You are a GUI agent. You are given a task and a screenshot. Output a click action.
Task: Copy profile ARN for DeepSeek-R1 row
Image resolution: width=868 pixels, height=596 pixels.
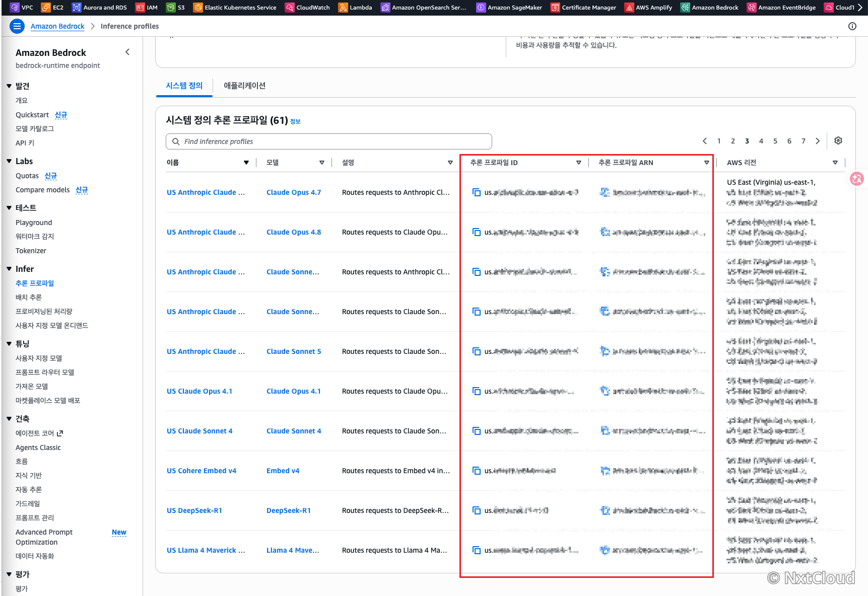pyautogui.click(x=605, y=510)
